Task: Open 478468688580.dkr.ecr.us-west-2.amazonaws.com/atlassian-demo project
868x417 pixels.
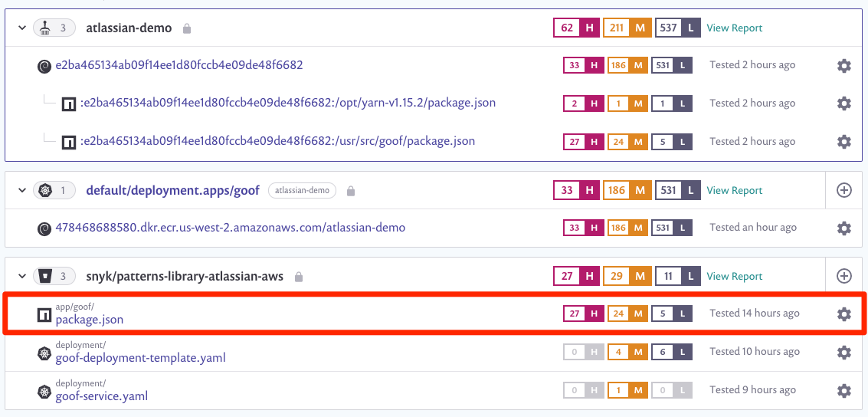Action: click(231, 227)
